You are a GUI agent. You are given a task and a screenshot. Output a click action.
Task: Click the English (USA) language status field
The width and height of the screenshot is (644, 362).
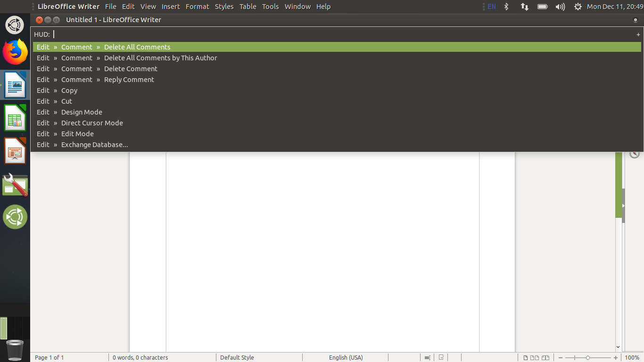(x=346, y=358)
